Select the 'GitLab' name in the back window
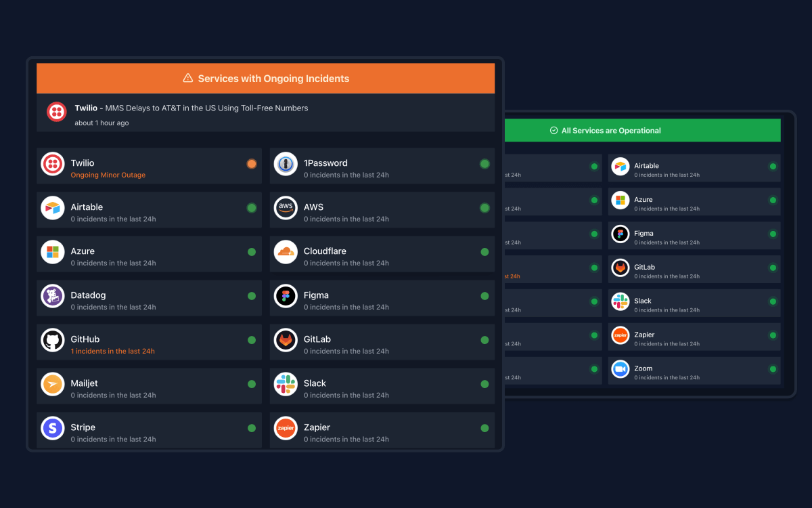Screen dimensions: 812x508 (x=644, y=267)
